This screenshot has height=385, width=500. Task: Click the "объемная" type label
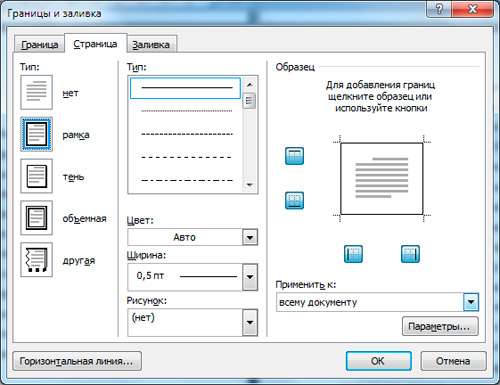coord(84,219)
